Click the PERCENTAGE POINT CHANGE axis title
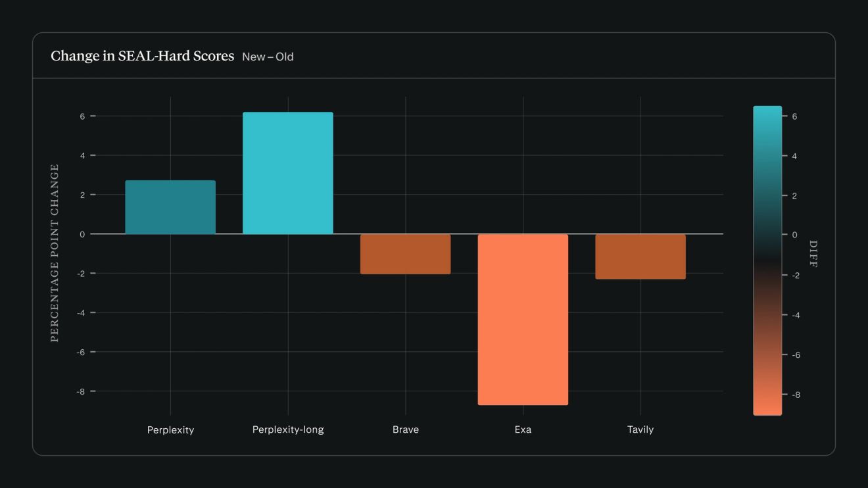 (x=55, y=253)
